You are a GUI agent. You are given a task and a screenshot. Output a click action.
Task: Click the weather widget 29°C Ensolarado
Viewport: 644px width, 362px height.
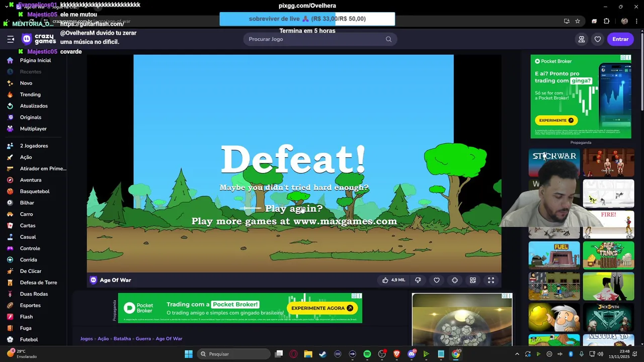click(x=22, y=354)
